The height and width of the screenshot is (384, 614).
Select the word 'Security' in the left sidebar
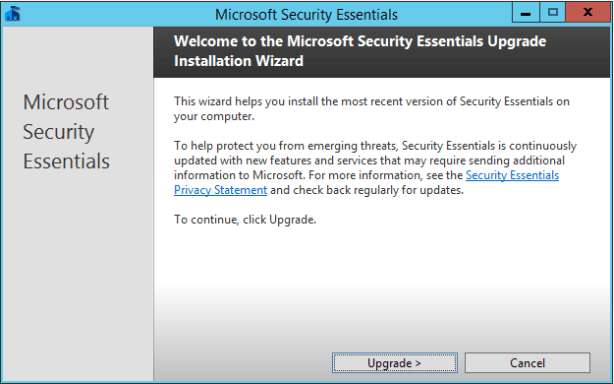[58, 132]
